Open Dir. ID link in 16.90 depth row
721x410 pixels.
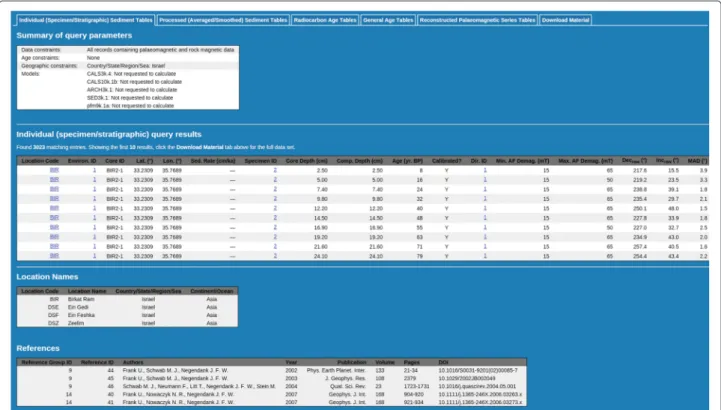[485, 228]
